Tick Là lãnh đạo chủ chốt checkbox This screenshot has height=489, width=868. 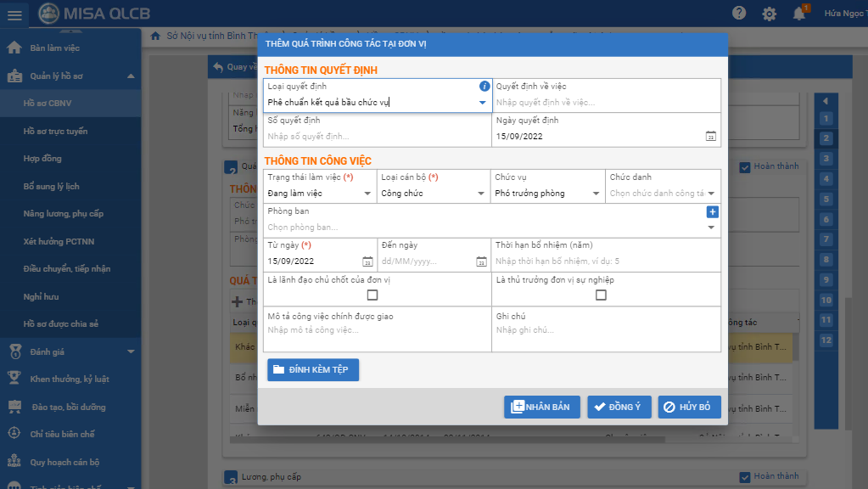pos(372,295)
